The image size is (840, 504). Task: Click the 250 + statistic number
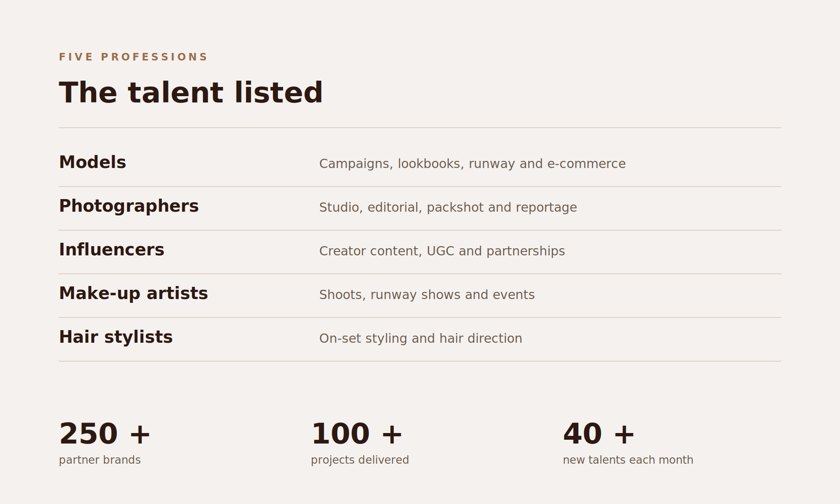click(x=105, y=434)
